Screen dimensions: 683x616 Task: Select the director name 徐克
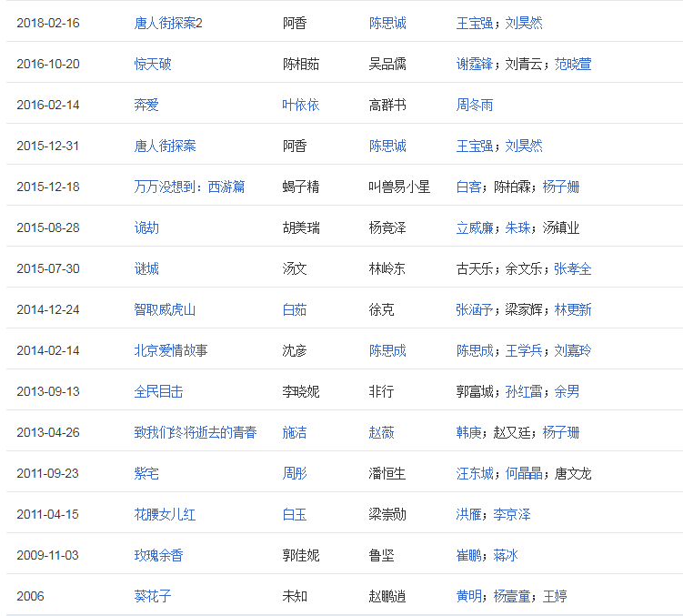tap(381, 310)
